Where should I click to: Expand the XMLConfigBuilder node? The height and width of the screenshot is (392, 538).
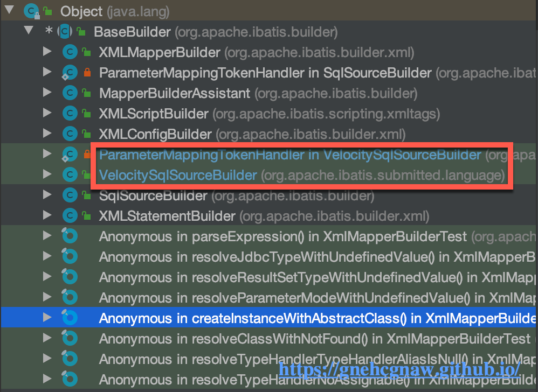[x=47, y=134]
